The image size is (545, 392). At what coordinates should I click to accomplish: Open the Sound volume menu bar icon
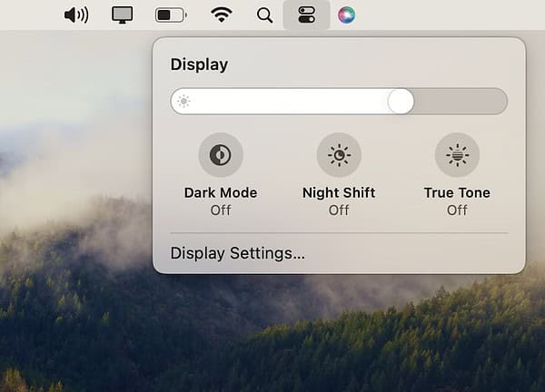click(77, 15)
